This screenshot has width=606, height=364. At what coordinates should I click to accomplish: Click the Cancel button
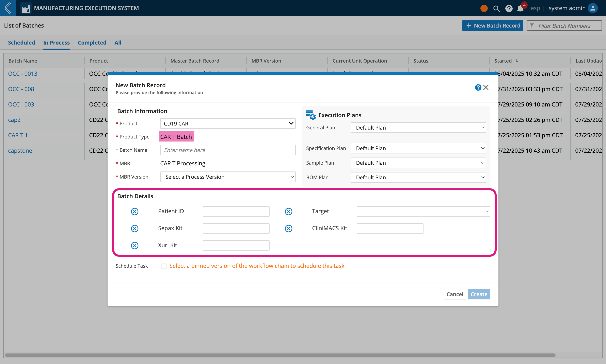pos(455,294)
